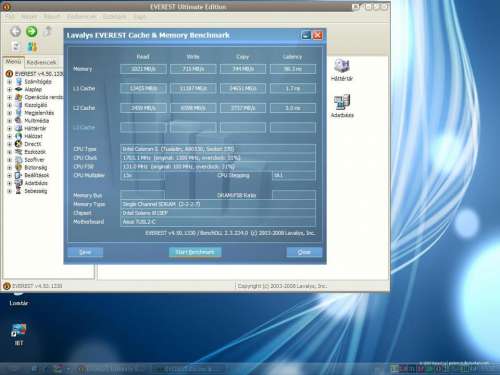
Task: Open the Kedvencek menu in menu bar
Action: tap(81, 16)
